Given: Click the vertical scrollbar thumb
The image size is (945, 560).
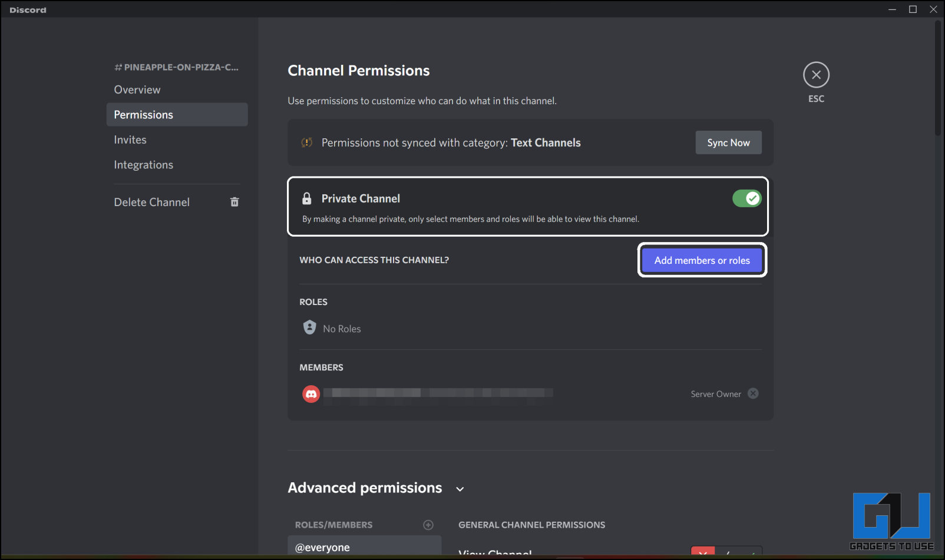Looking at the screenshot, I should 938,78.
